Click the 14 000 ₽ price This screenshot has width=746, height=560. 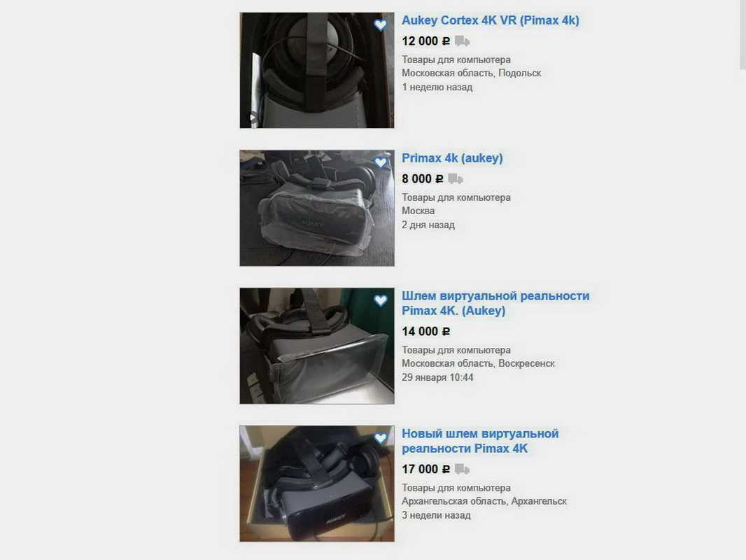[x=425, y=332]
